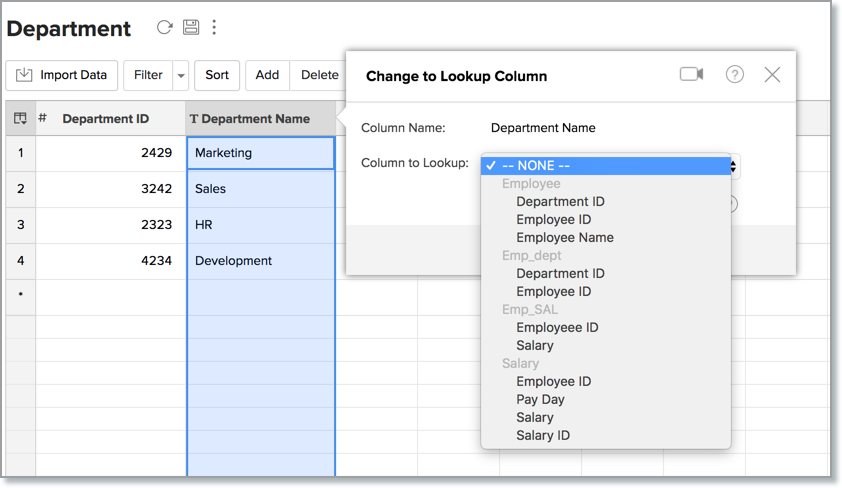Click the save icon next to the title
Screen dimensions: 842x488
[190, 28]
